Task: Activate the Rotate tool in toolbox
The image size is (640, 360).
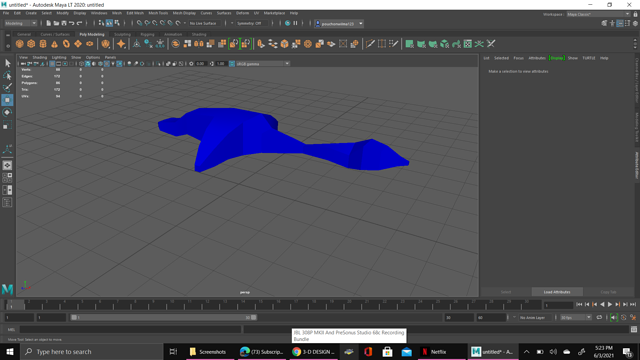Action: point(7,112)
